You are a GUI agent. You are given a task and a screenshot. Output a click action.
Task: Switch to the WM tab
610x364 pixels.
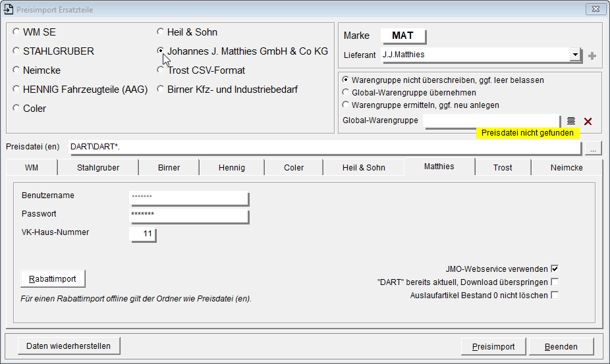tap(32, 168)
